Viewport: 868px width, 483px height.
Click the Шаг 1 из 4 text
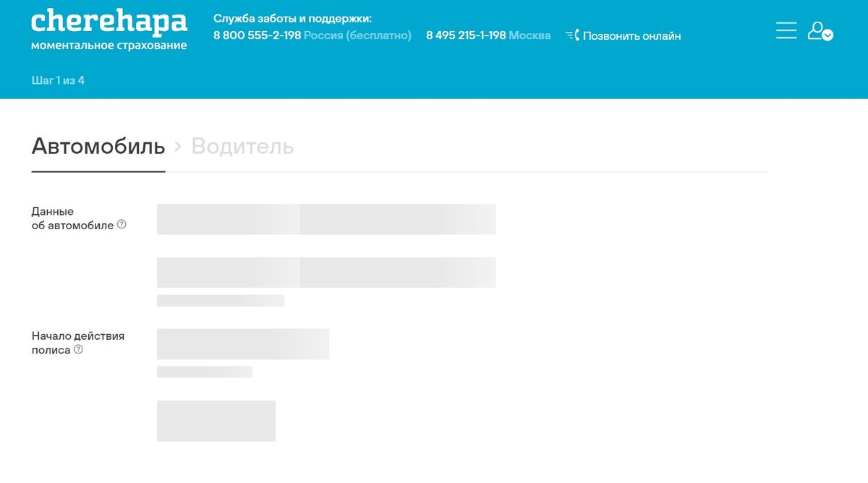point(58,80)
